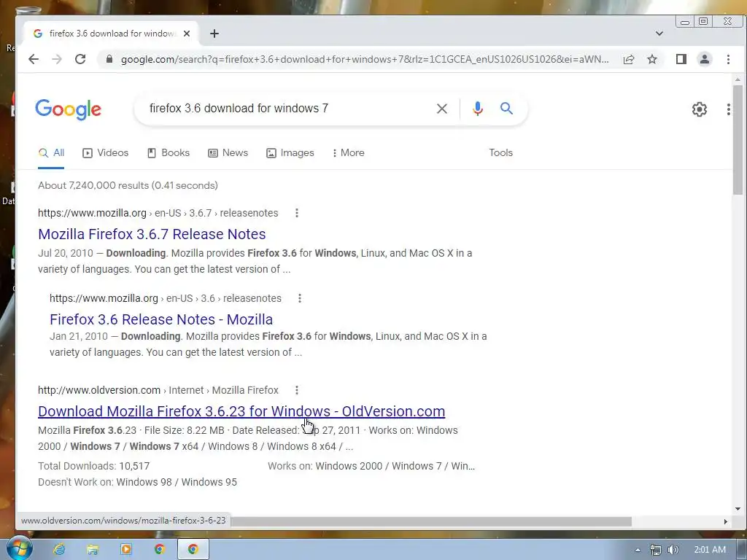
Task: Start voice search with the microphone
Action: coord(477,109)
